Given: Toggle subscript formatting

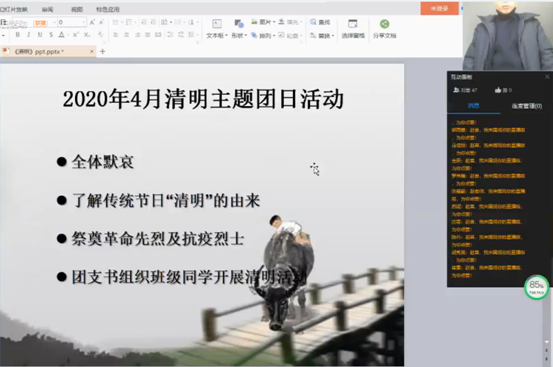Looking at the screenshot, I should [x=87, y=35].
